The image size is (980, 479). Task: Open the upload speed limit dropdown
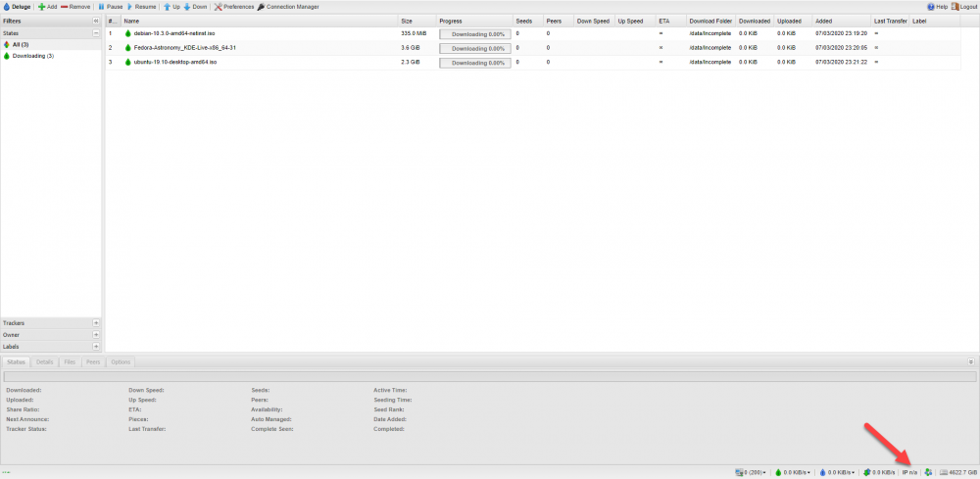pyautogui.click(x=837, y=472)
